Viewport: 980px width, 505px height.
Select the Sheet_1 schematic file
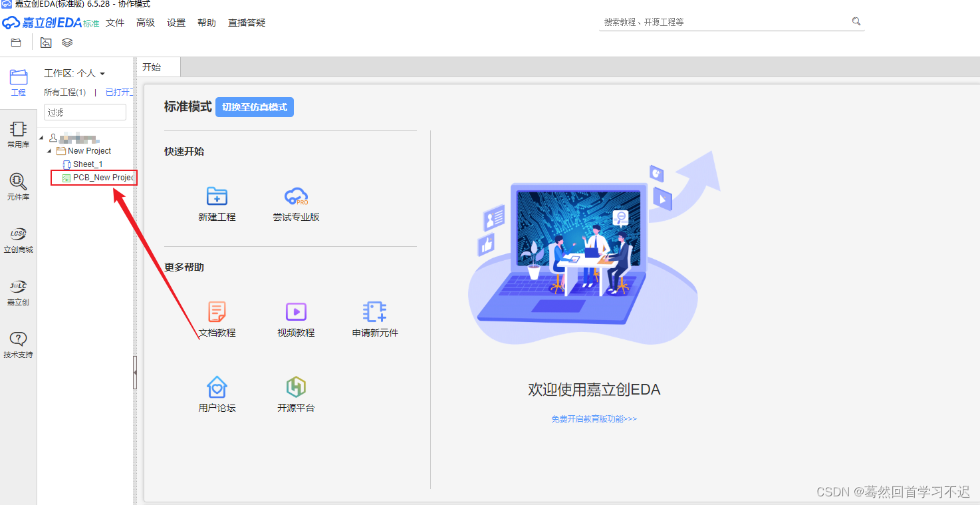point(88,164)
